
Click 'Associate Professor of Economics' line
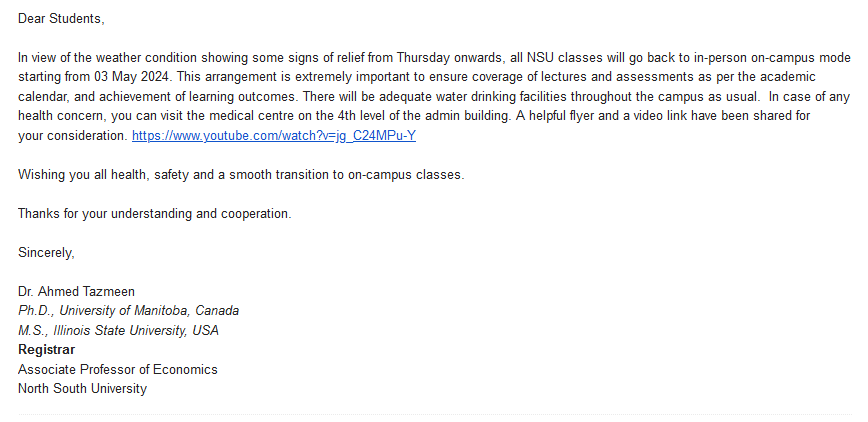click(118, 369)
